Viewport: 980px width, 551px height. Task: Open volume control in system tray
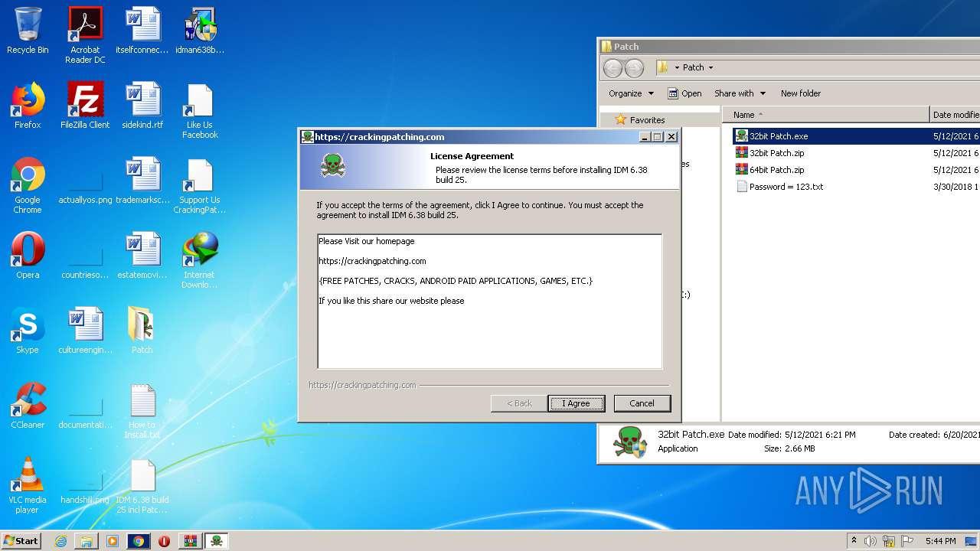tap(871, 541)
